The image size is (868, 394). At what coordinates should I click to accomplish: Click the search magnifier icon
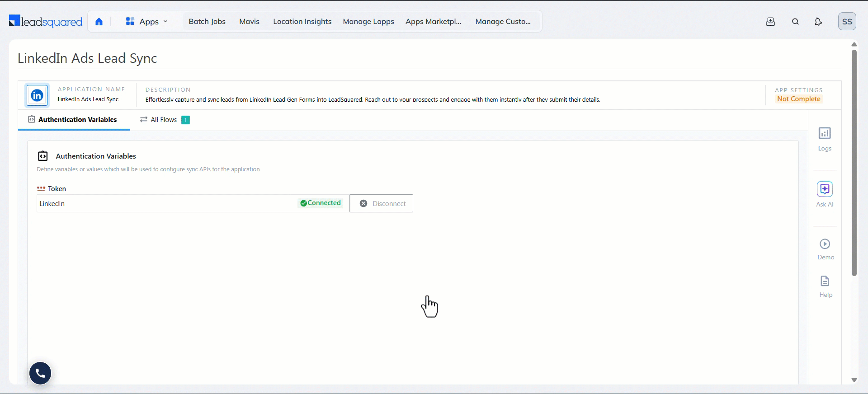tap(796, 22)
